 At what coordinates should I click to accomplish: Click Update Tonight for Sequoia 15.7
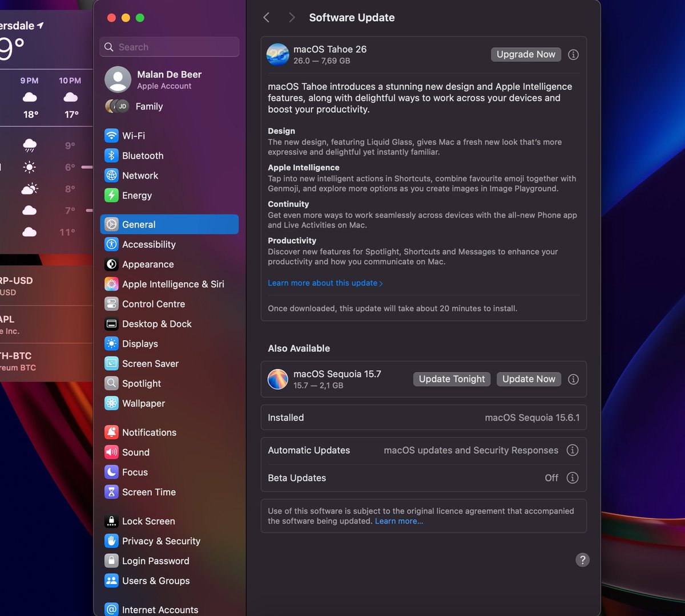click(452, 379)
